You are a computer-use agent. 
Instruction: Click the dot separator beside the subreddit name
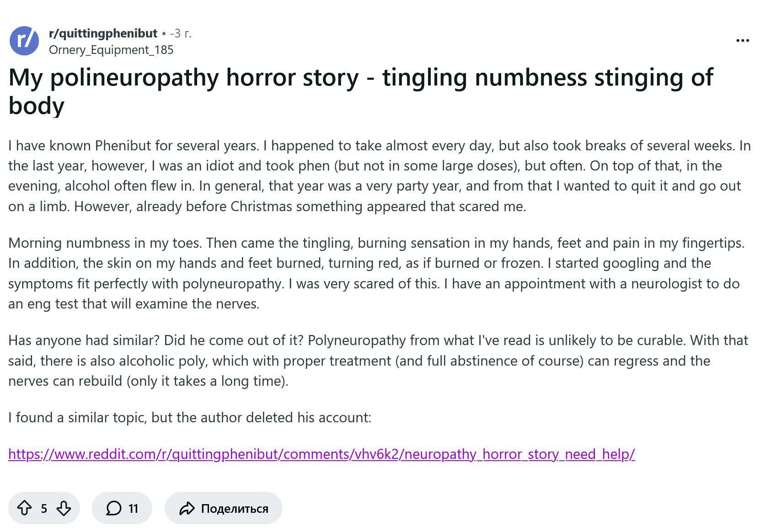tap(164, 33)
